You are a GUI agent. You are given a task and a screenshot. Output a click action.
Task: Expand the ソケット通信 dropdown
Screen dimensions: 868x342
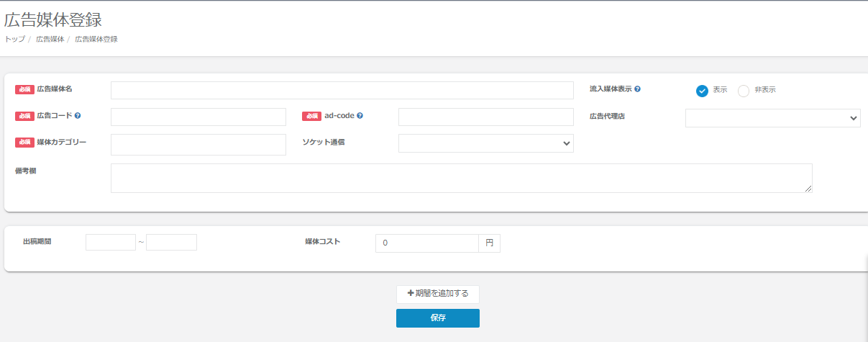[x=485, y=143]
